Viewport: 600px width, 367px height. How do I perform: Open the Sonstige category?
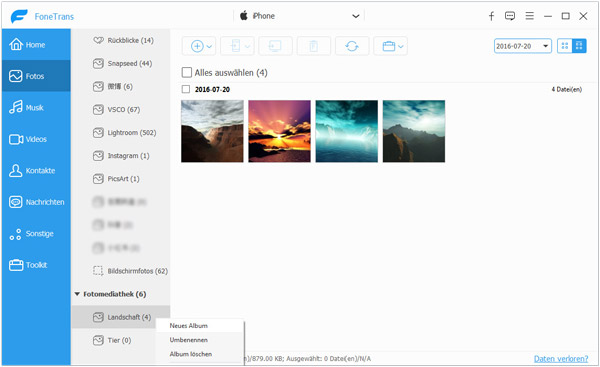pyautogui.click(x=36, y=233)
